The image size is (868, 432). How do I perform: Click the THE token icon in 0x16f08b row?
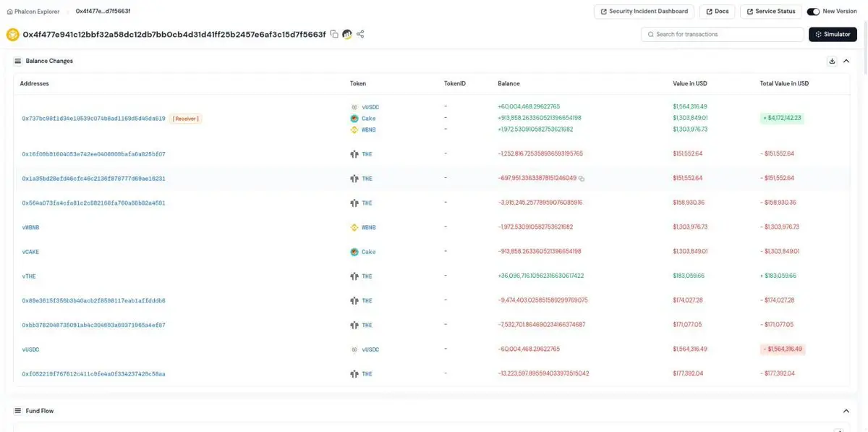coord(354,154)
